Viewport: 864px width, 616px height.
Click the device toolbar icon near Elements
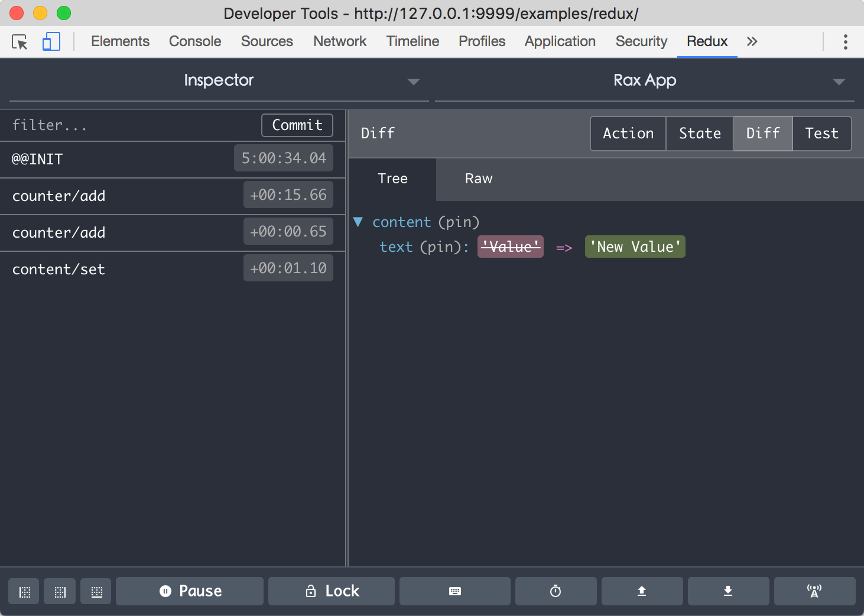(51, 41)
